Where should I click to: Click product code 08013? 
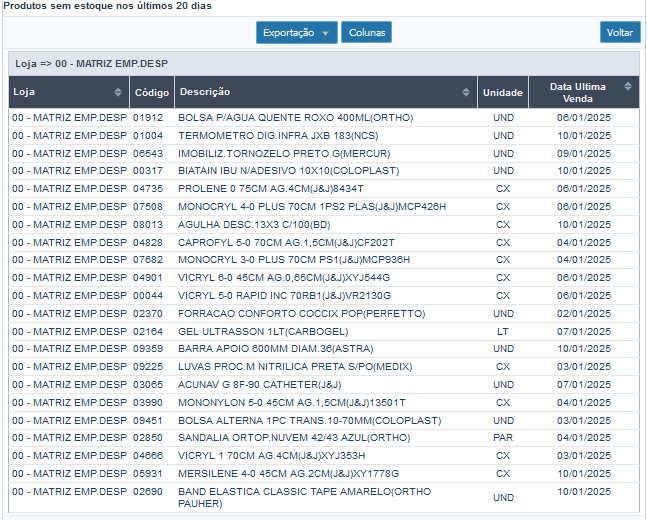pyautogui.click(x=148, y=225)
